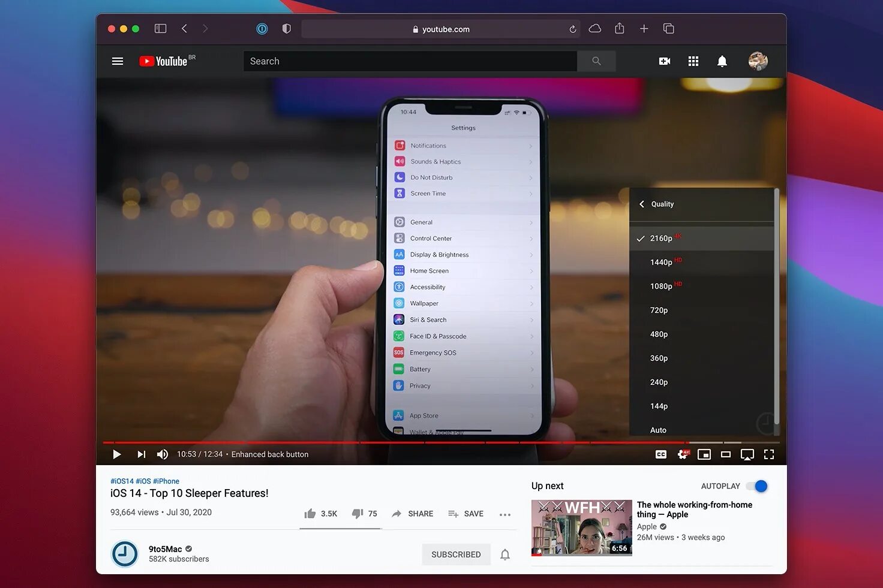Open the #iOS14 hashtag link
Viewport: 883px width, 588px height.
click(x=122, y=481)
